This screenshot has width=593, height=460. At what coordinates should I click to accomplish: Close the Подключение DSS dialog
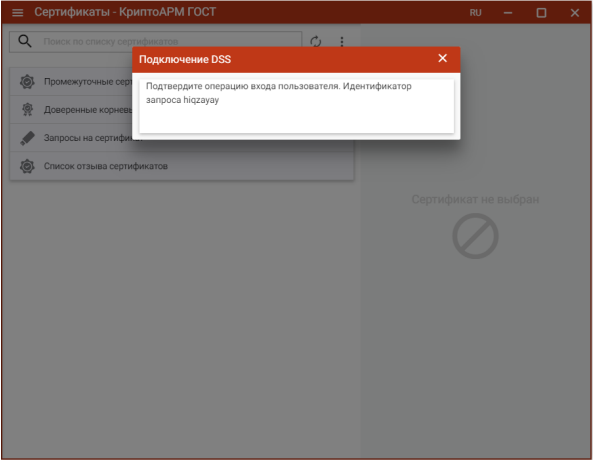(x=442, y=58)
